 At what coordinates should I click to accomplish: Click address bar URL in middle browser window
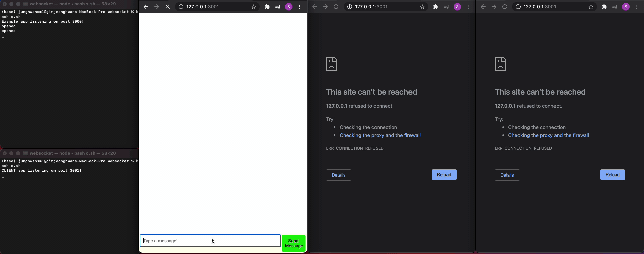pyautogui.click(x=371, y=7)
